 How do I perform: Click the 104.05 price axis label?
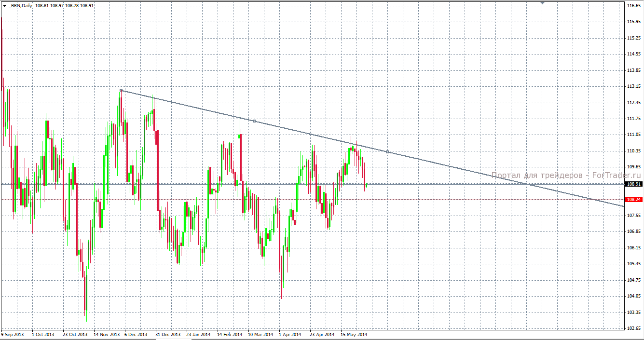pyautogui.click(x=634, y=296)
